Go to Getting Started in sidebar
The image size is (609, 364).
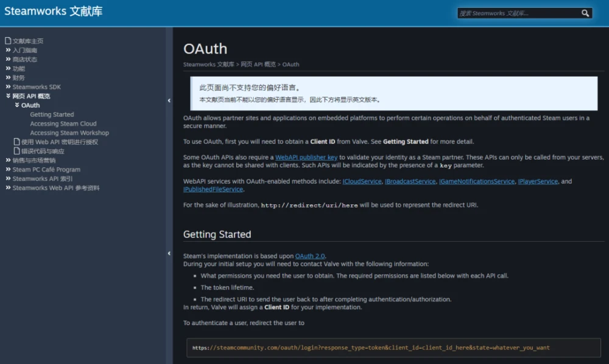52,114
